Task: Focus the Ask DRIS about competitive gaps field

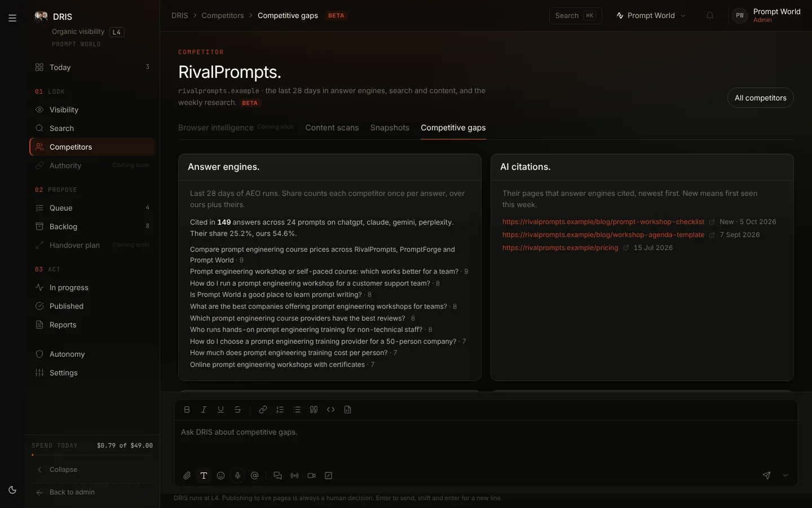Action: [x=486, y=443]
